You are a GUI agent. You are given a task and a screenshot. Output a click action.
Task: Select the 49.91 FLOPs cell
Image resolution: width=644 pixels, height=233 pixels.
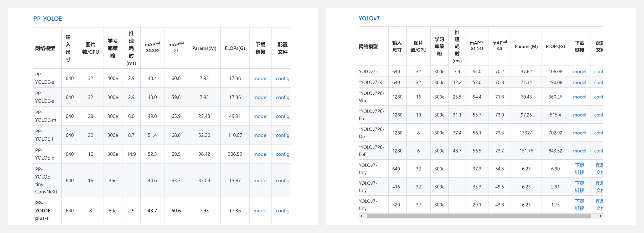(x=235, y=116)
